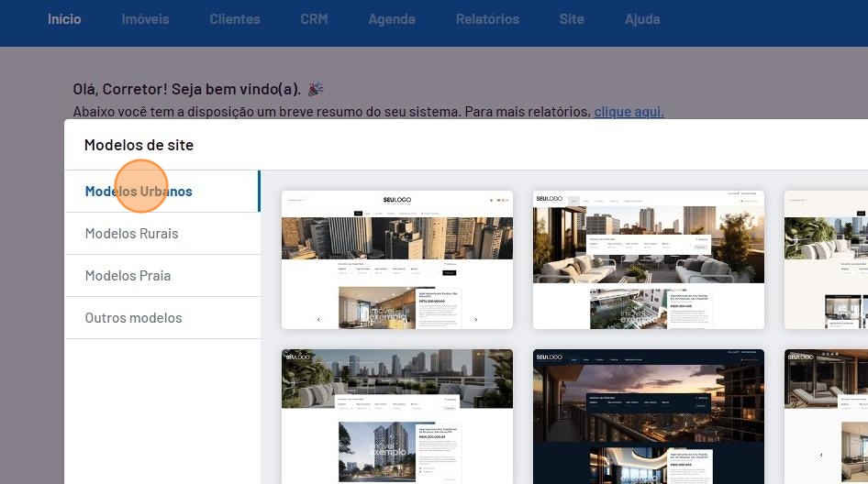This screenshot has width=868, height=484.
Task: Open the Início menu
Action: coord(64,19)
